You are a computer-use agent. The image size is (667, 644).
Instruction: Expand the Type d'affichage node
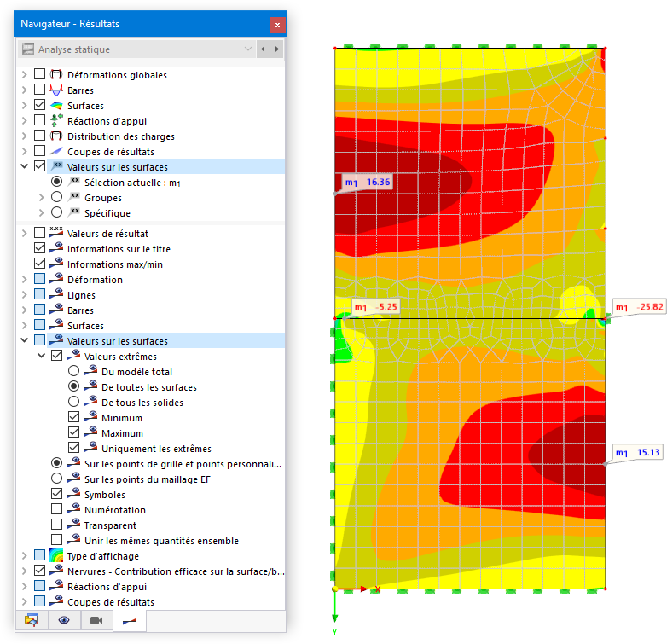point(25,555)
